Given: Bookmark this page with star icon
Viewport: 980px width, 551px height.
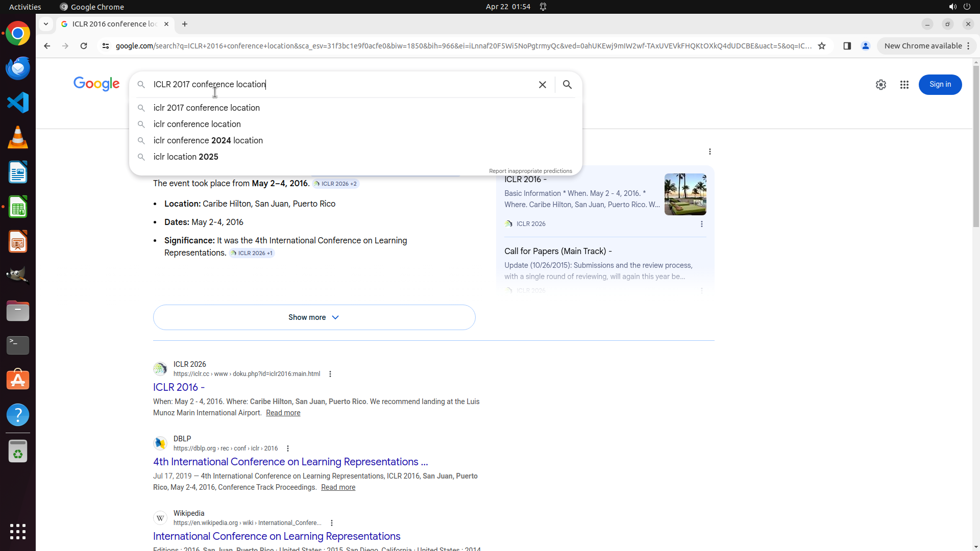Looking at the screenshot, I should point(822,46).
